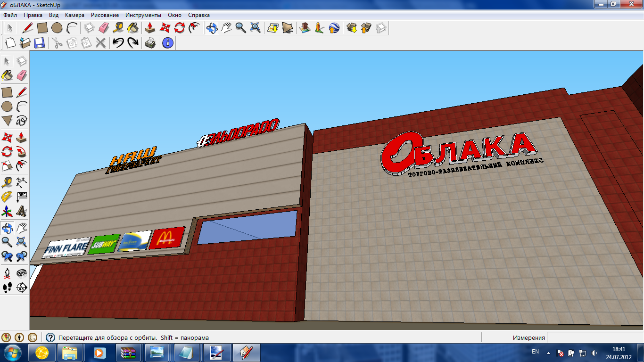644x362 pixels.
Task: Click the Get Models icon
Action: point(352,28)
